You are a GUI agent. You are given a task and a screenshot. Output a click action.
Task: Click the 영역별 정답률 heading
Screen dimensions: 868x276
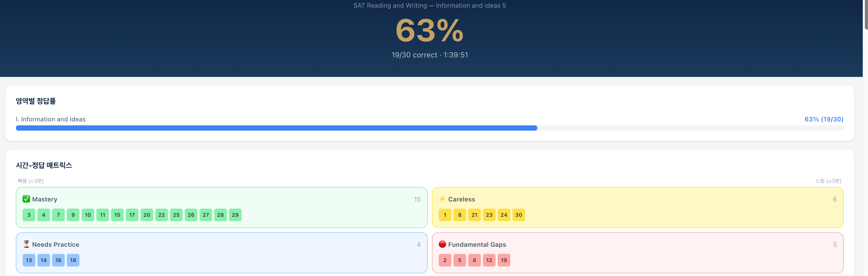pyautogui.click(x=36, y=101)
